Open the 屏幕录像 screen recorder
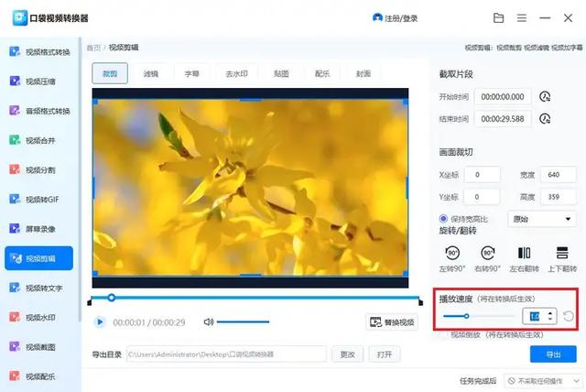Viewport: 586px width, 392px height. [x=33, y=229]
